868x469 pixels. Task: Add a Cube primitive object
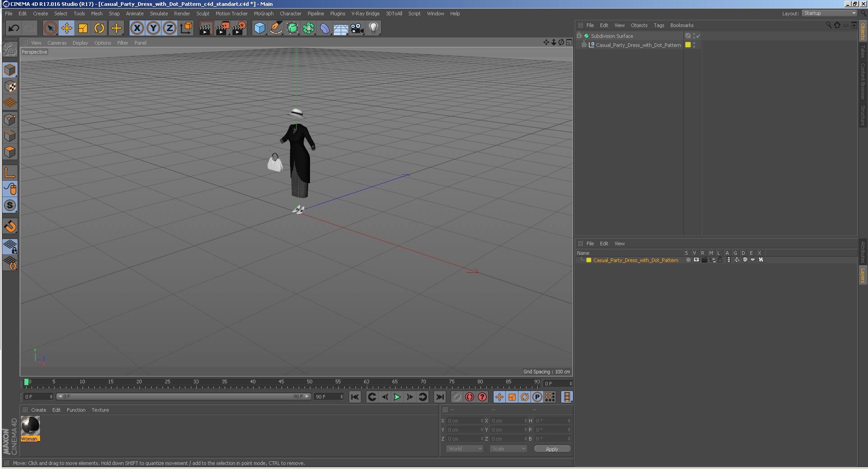(x=260, y=28)
